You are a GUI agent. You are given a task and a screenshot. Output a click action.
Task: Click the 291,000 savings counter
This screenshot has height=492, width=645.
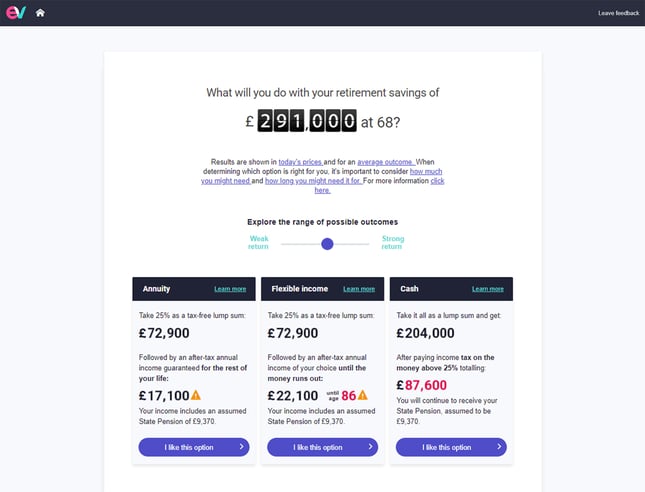307,121
